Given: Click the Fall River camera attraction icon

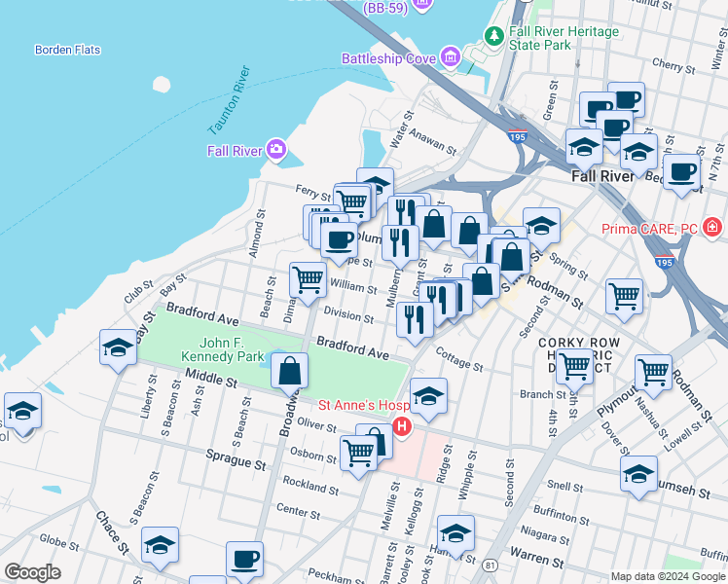Looking at the screenshot, I should 276,149.
